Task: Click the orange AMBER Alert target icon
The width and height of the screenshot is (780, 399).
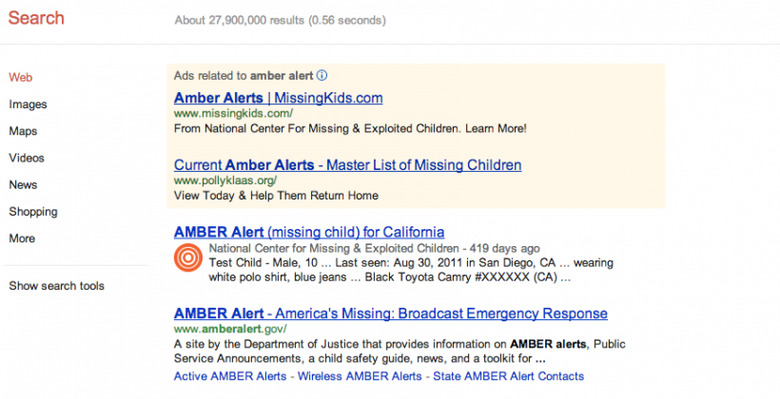Action: pos(188,258)
